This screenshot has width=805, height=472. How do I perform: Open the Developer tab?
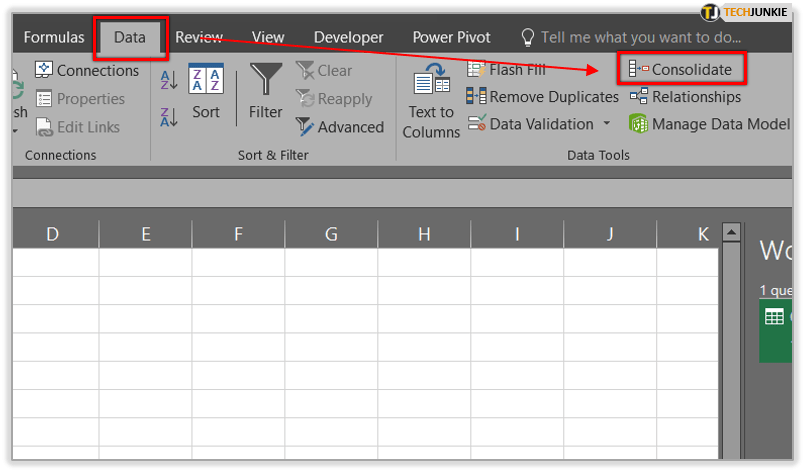pyautogui.click(x=348, y=37)
